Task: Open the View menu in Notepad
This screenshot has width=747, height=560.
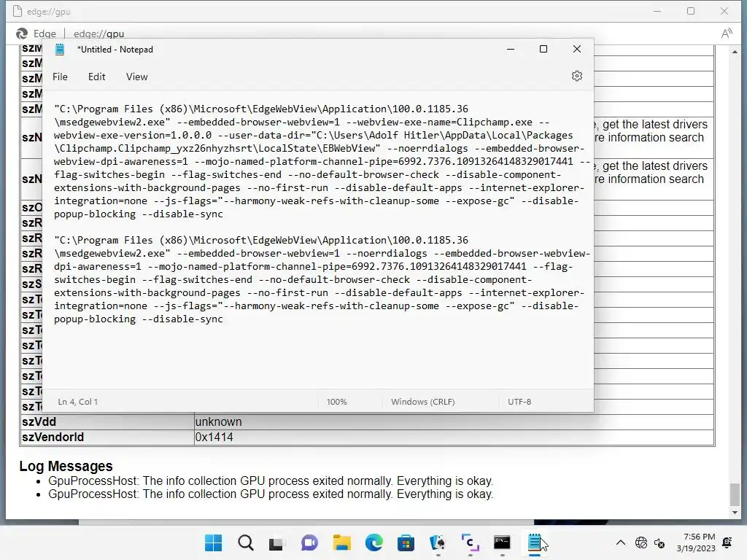Action: point(136,77)
